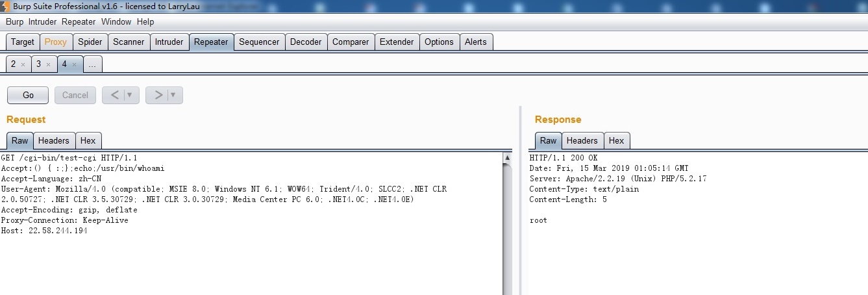Open the Help menu
This screenshot has width=868, height=295.
(145, 21)
